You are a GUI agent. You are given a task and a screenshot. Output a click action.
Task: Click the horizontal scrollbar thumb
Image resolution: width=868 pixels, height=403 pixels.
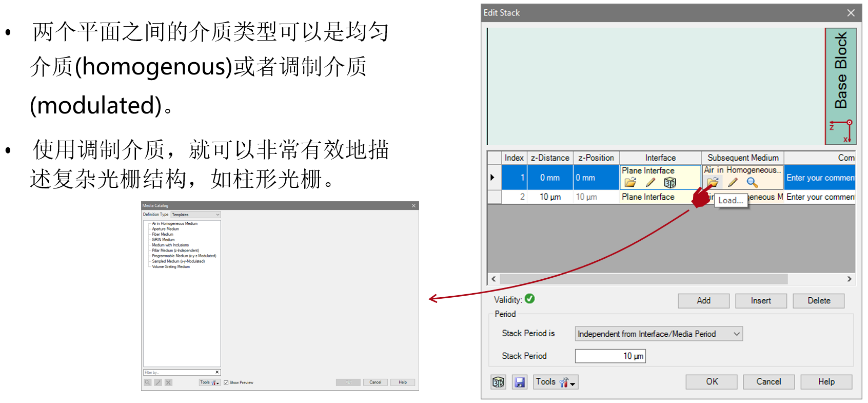coord(644,279)
